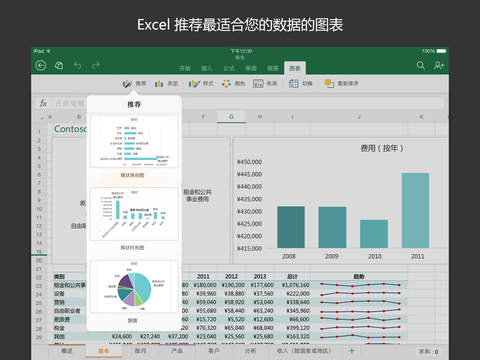Click the 2011 column header cell

click(203, 276)
